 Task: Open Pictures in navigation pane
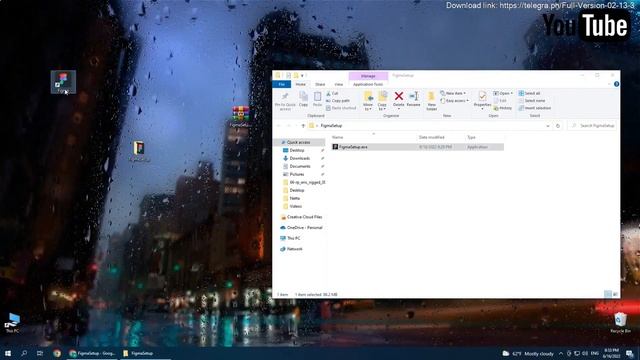tap(297, 174)
